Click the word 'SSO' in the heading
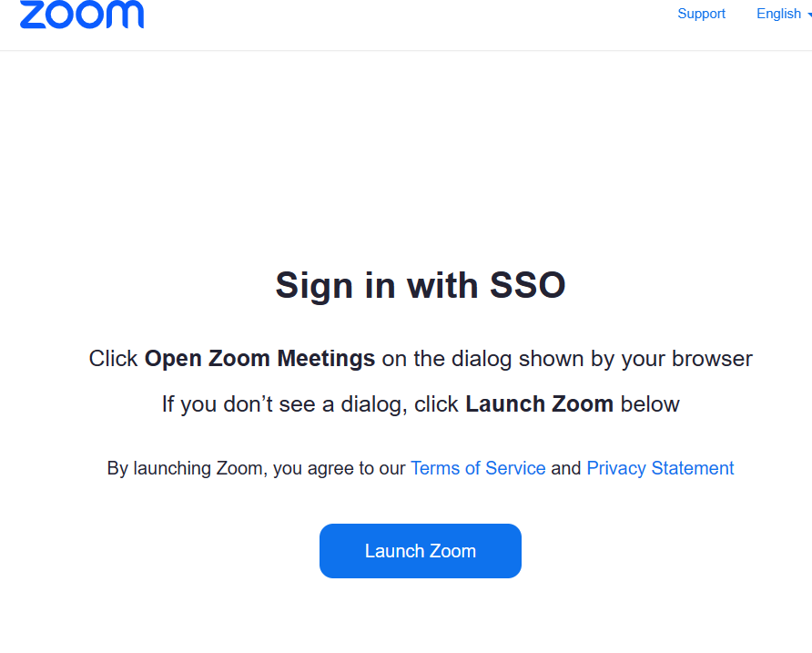 pos(528,285)
